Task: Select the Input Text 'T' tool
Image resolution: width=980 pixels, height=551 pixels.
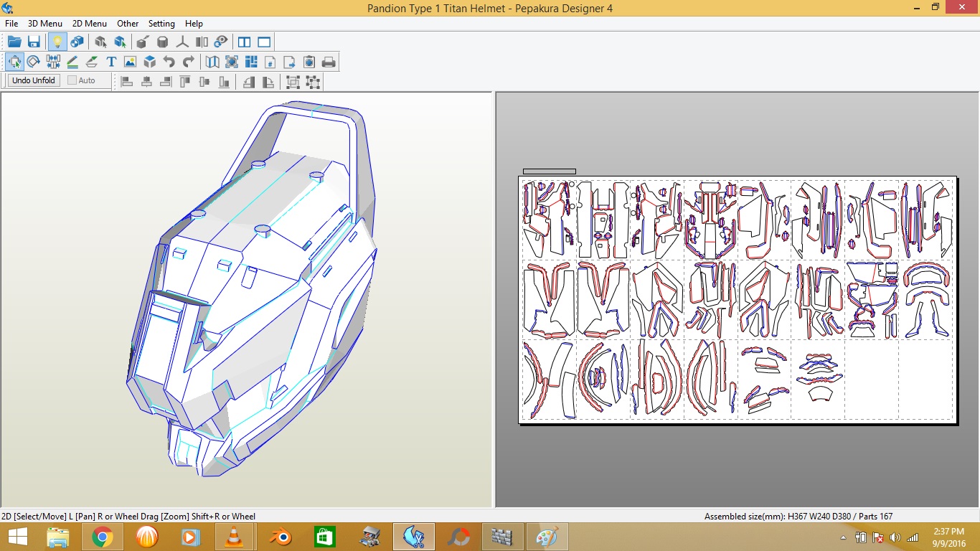Action: [x=111, y=62]
